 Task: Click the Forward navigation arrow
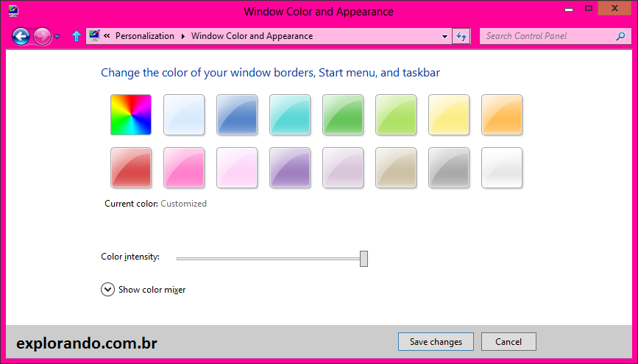point(43,36)
